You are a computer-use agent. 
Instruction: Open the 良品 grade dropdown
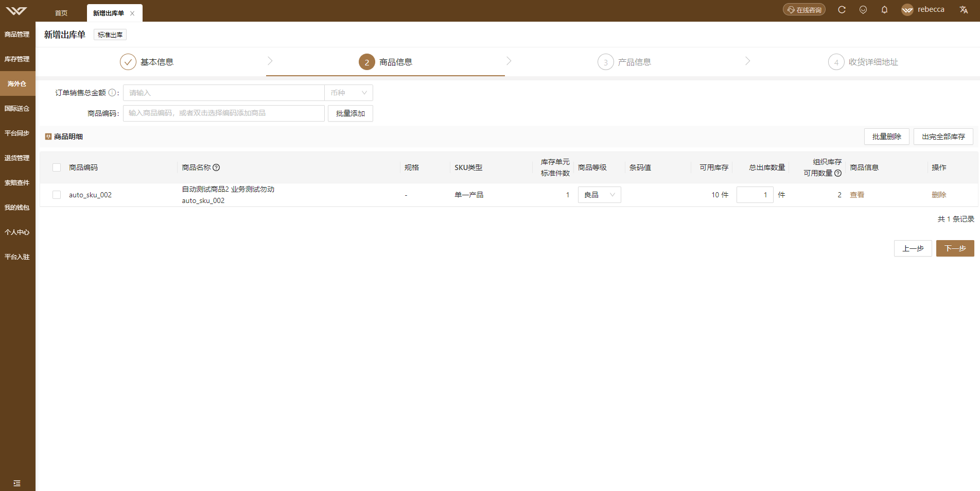599,195
